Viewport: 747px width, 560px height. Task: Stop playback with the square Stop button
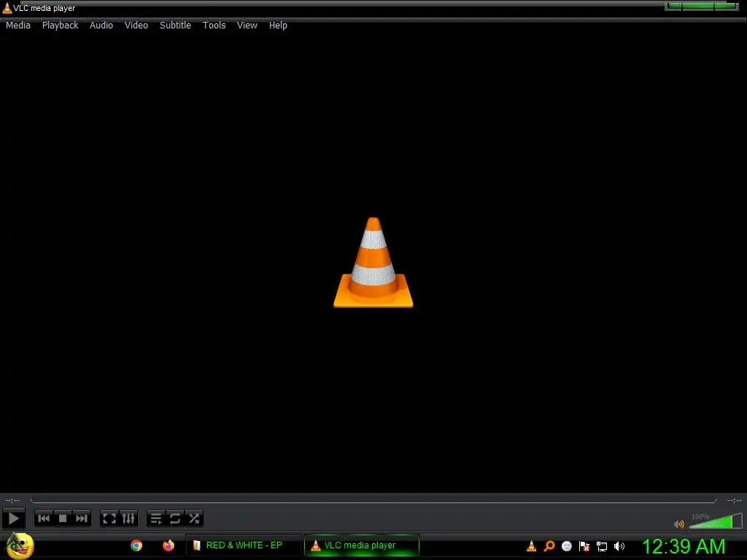tap(63, 518)
